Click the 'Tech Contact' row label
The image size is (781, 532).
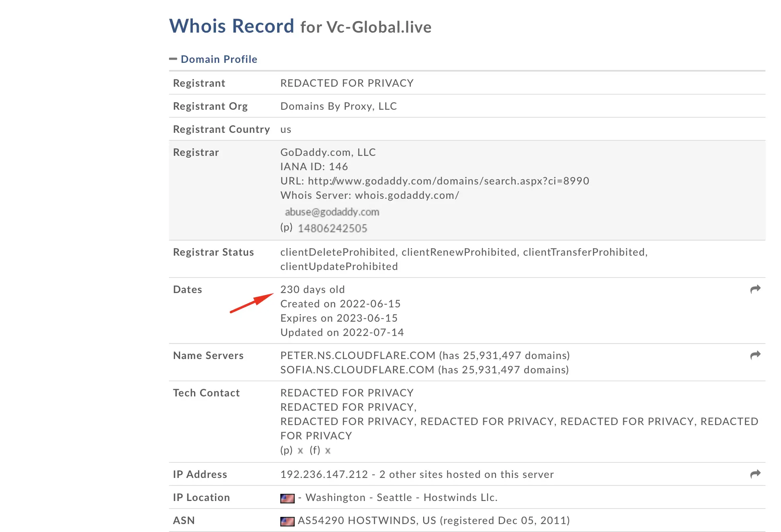click(206, 393)
